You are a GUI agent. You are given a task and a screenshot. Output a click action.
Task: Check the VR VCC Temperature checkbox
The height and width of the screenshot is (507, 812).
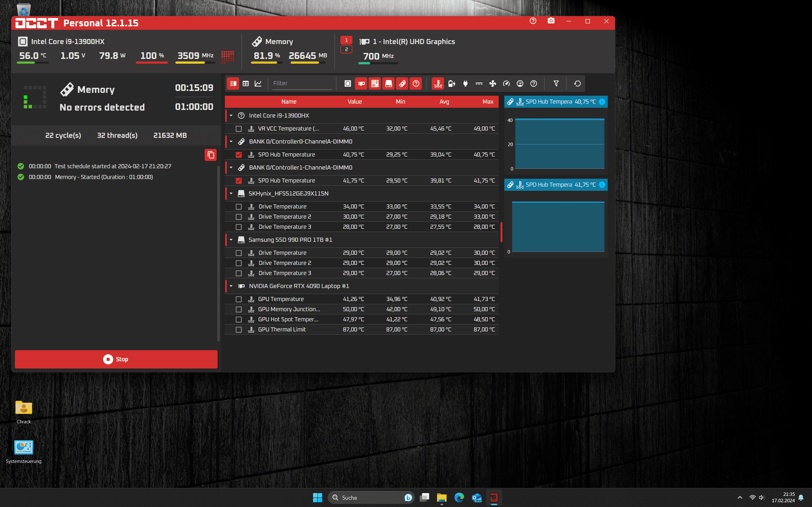pos(239,129)
